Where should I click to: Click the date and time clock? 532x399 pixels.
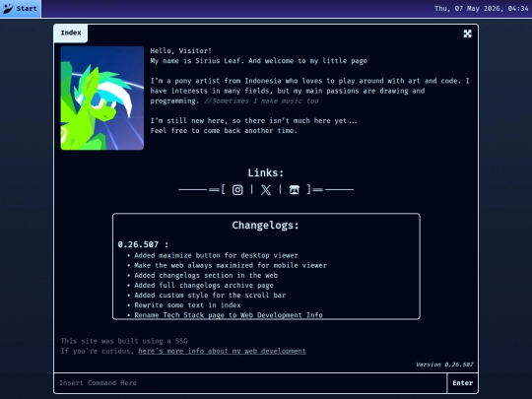[482, 9]
